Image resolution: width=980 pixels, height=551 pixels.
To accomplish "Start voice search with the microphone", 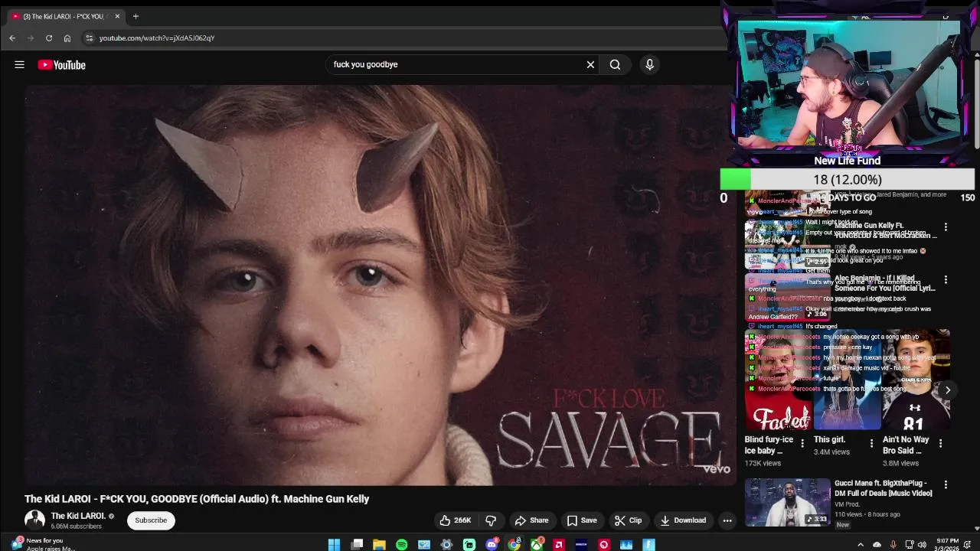I will point(649,65).
